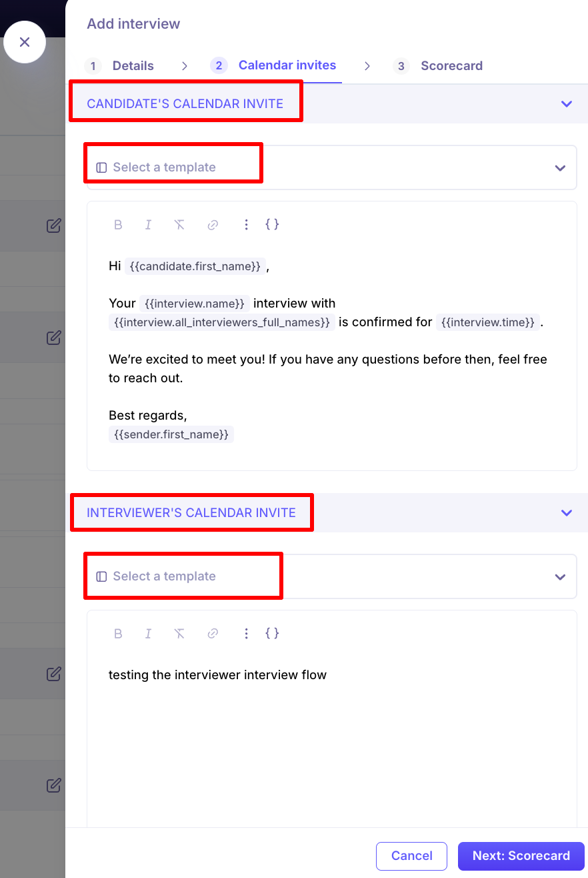
Task: Switch to the Scorecard step tab
Action: (x=451, y=66)
